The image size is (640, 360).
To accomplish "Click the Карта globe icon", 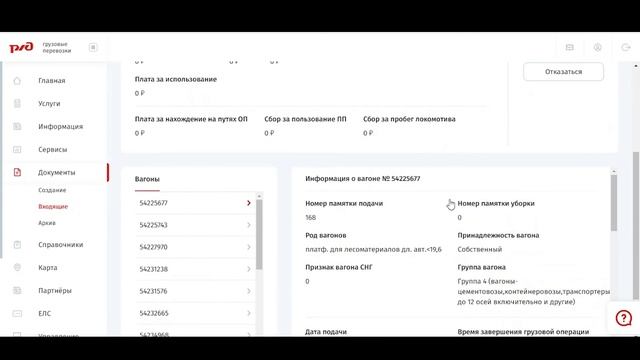I will coord(17,267).
